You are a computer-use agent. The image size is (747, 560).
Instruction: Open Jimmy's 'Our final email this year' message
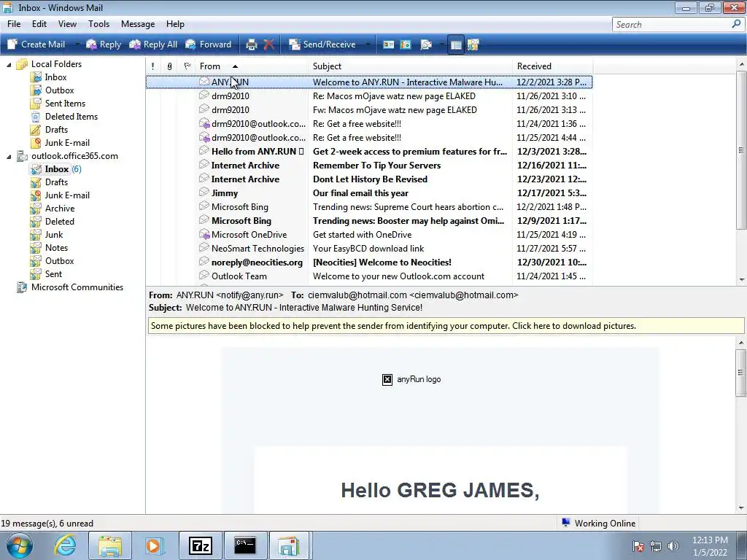coord(369,192)
